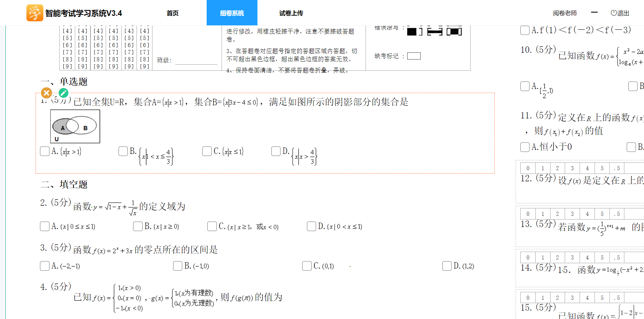This screenshot has width=644, height=319.
Task: Click the 阅卷老师 user name
Action: click(565, 13)
